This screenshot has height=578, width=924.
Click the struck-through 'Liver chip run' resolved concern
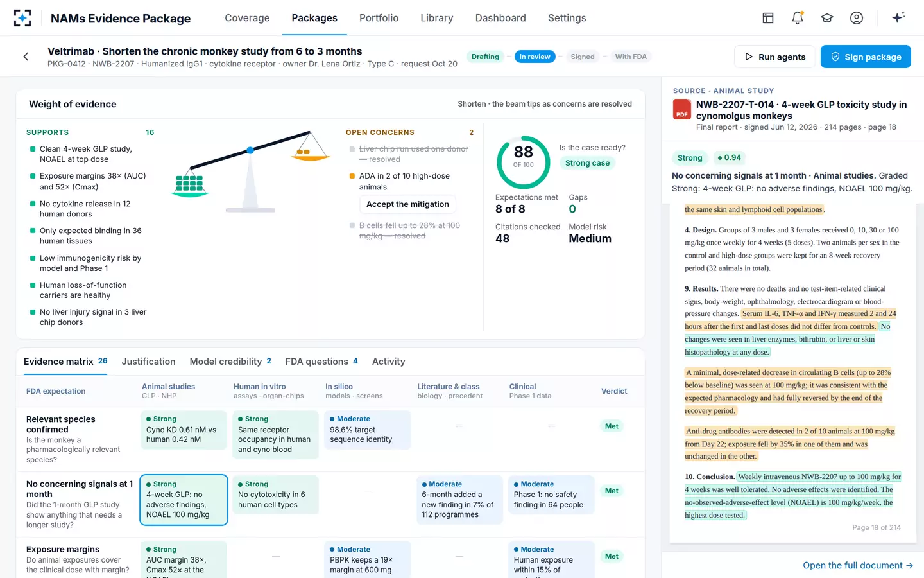click(x=413, y=154)
